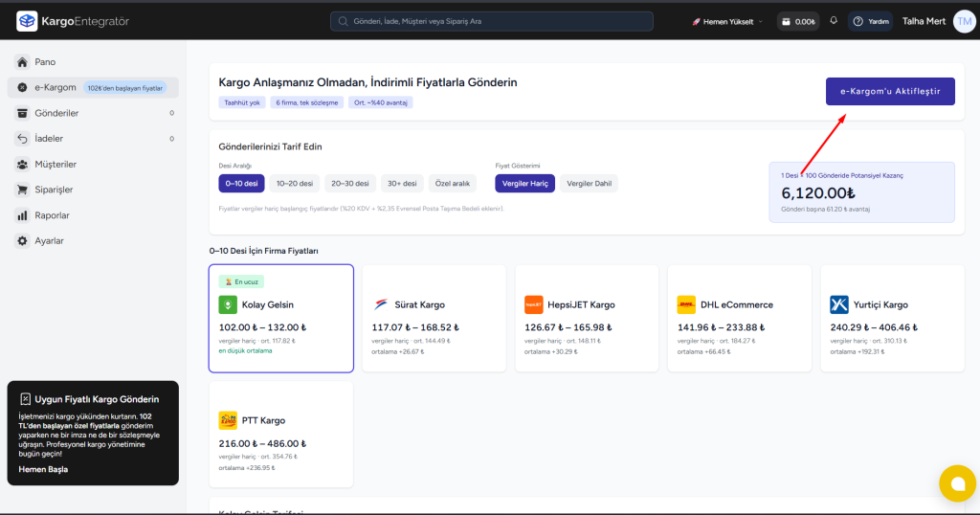Select the Sürat Kargo price card
Screen dimensions: 980x515
(x=434, y=318)
